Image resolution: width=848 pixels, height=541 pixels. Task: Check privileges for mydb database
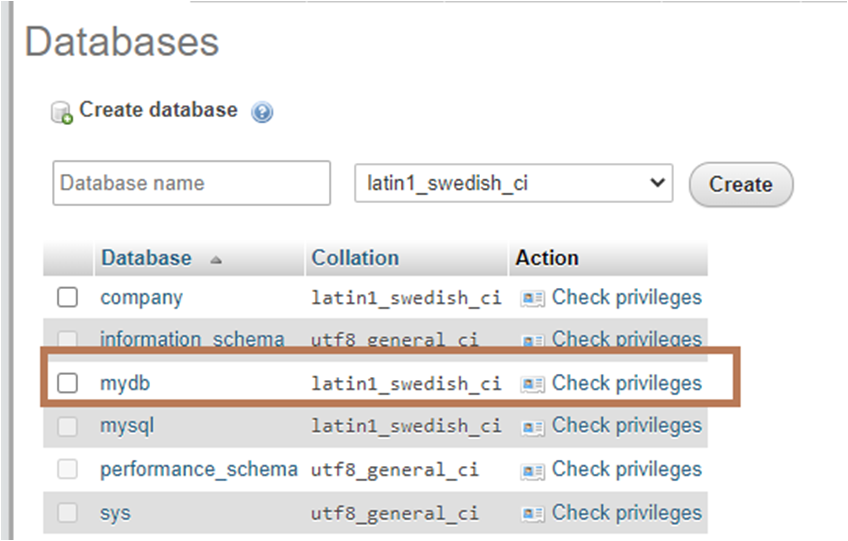coord(627,384)
